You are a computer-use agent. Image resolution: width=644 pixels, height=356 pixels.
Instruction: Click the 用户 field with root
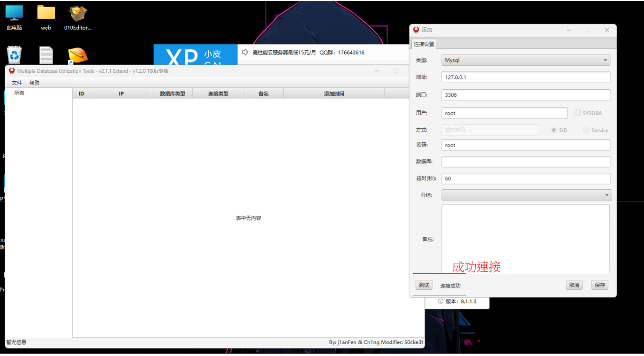(504, 113)
